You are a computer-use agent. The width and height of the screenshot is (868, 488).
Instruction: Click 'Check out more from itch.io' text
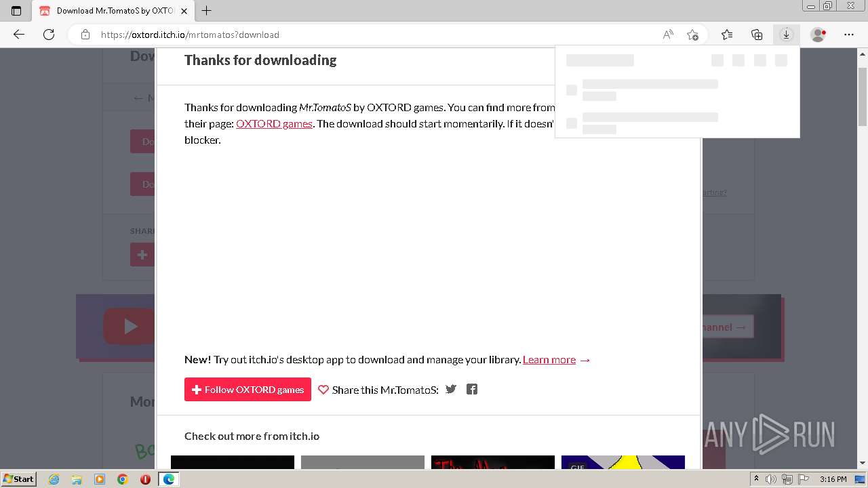(x=252, y=436)
